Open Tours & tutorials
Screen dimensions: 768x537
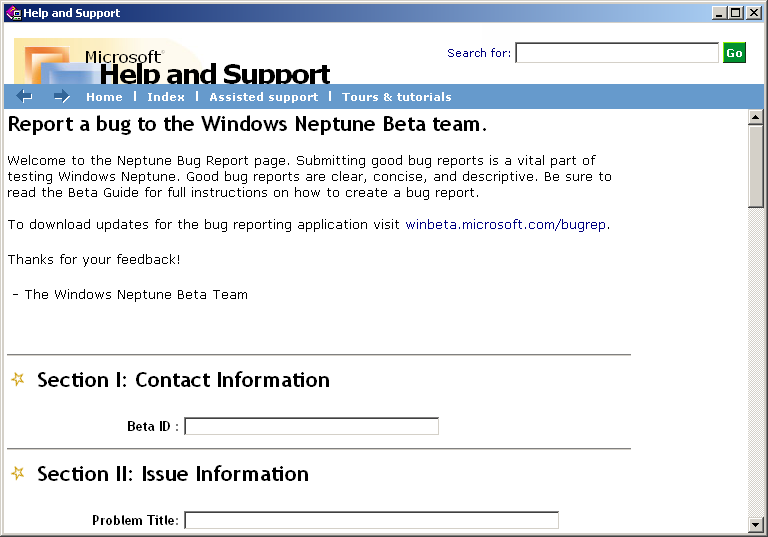(x=397, y=97)
